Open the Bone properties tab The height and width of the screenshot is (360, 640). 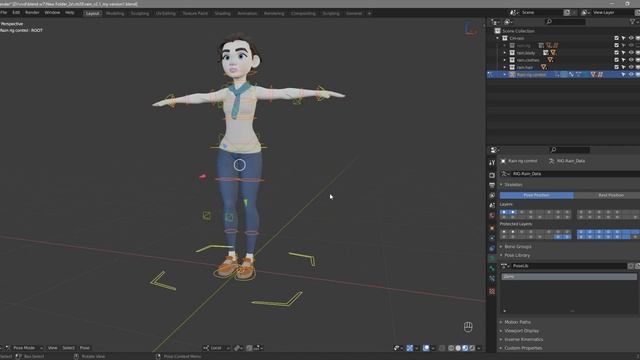(x=492, y=269)
